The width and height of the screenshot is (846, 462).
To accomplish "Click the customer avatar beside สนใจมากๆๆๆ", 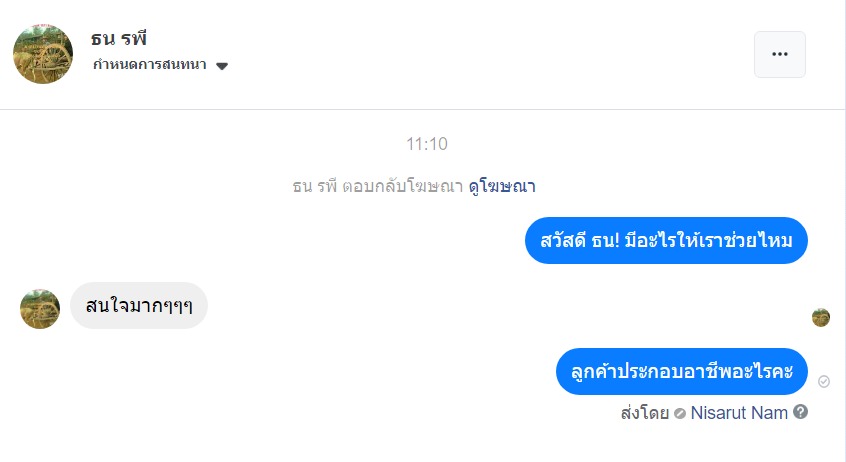I will pyautogui.click(x=40, y=309).
